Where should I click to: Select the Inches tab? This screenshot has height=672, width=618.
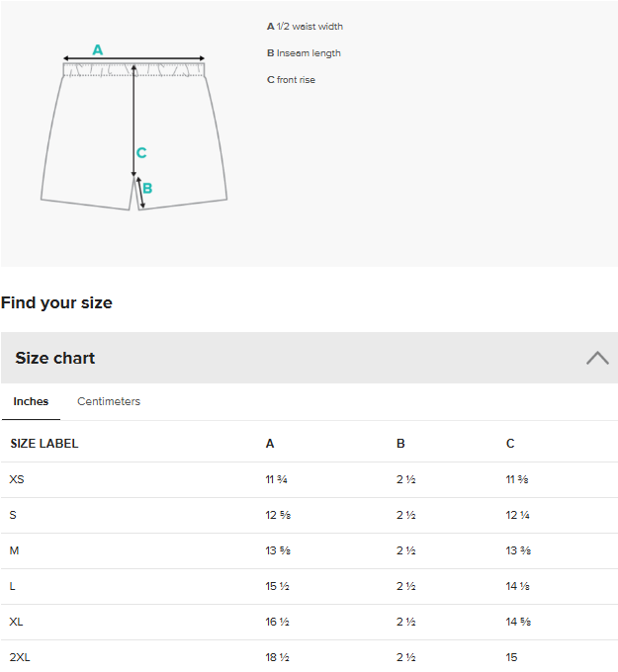(31, 401)
